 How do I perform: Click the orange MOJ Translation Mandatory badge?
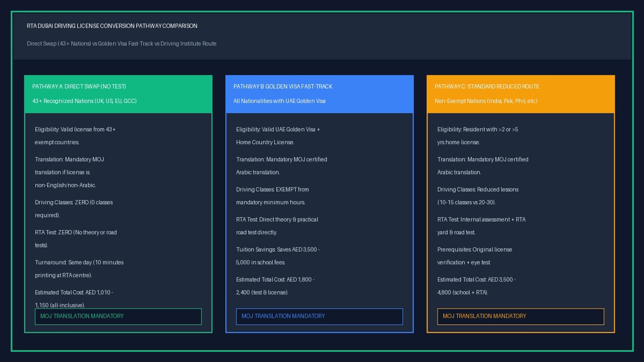pos(521,316)
